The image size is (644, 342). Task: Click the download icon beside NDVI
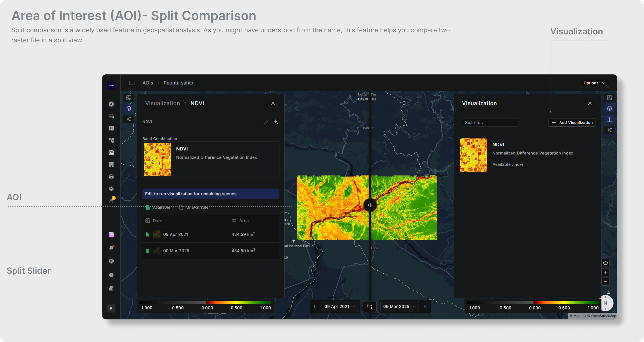pyautogui.click(x=276, y=122)
